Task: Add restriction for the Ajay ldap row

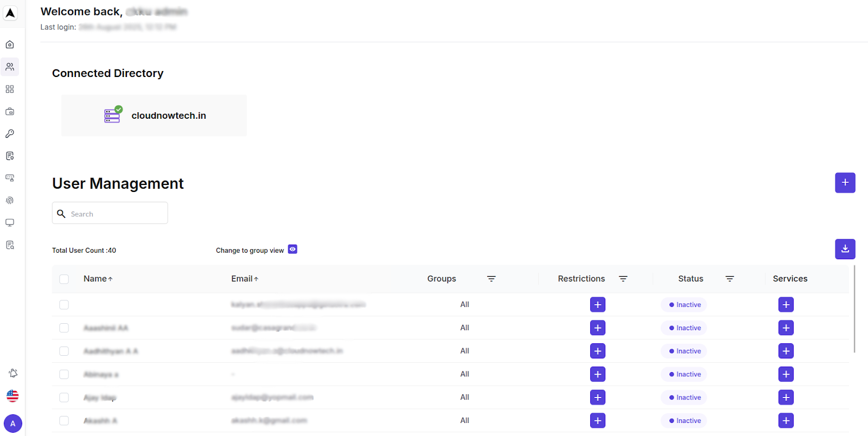Action: [598, 397]
